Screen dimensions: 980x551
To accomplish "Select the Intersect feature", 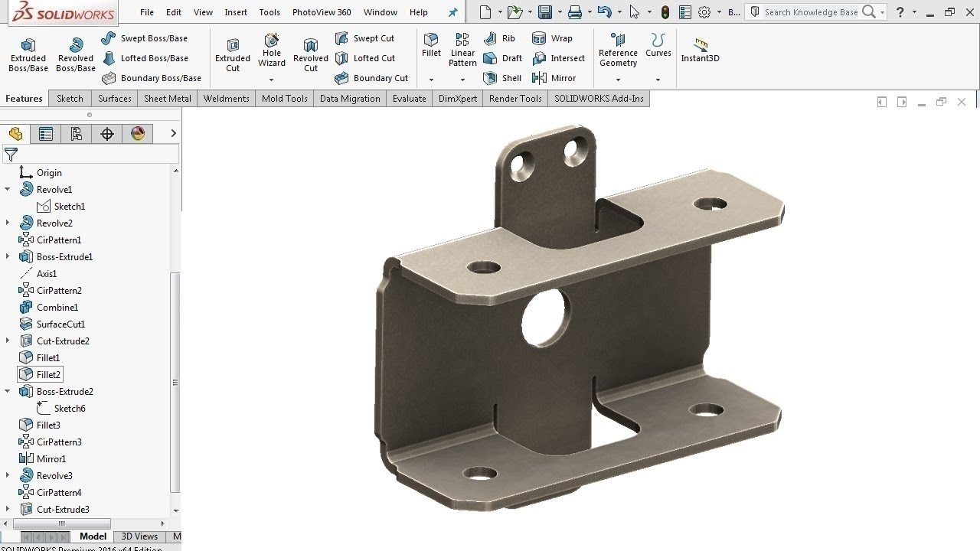I will pos(559,58).
